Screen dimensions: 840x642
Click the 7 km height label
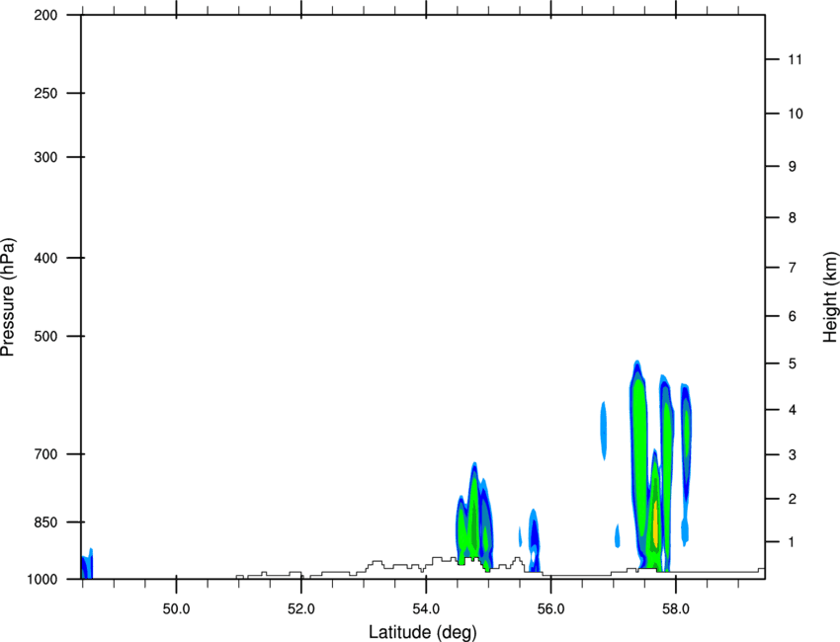click(793, 268)
